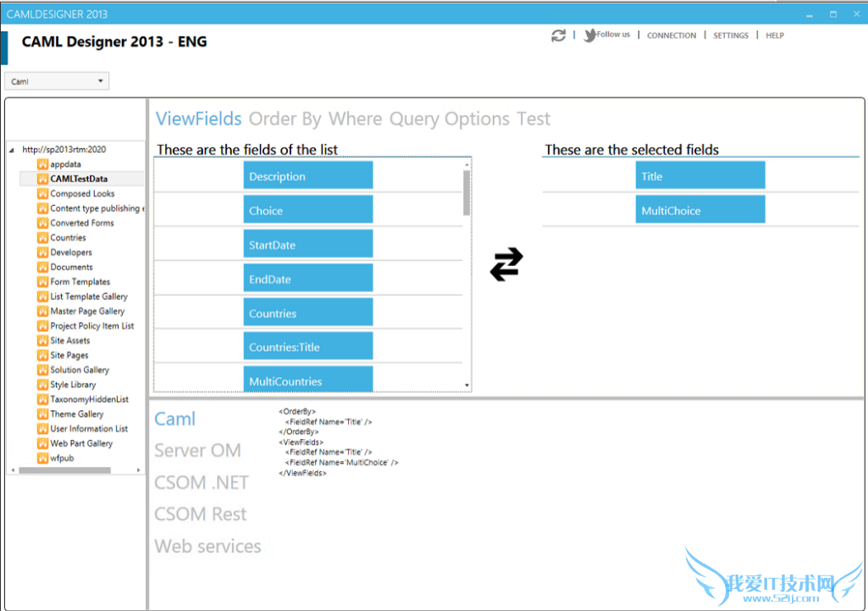Open the HELP menu
Screen dimensions: 868x611
[775, 36]
